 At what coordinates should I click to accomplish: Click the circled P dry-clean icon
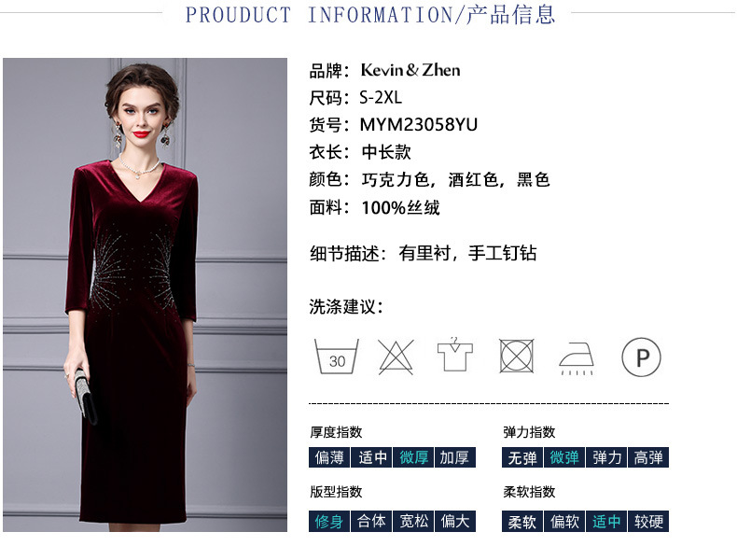coord(641,357)
